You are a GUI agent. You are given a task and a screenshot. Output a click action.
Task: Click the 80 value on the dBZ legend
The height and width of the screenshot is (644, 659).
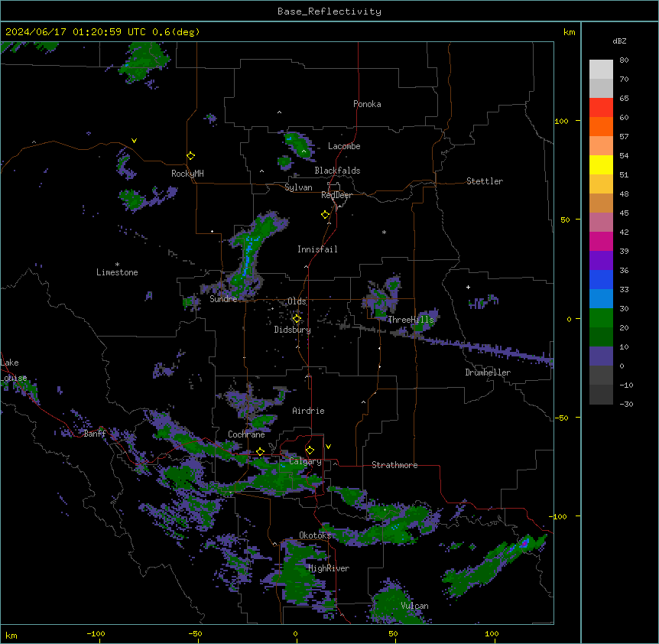pyautogui.click(x=624, y=60)
